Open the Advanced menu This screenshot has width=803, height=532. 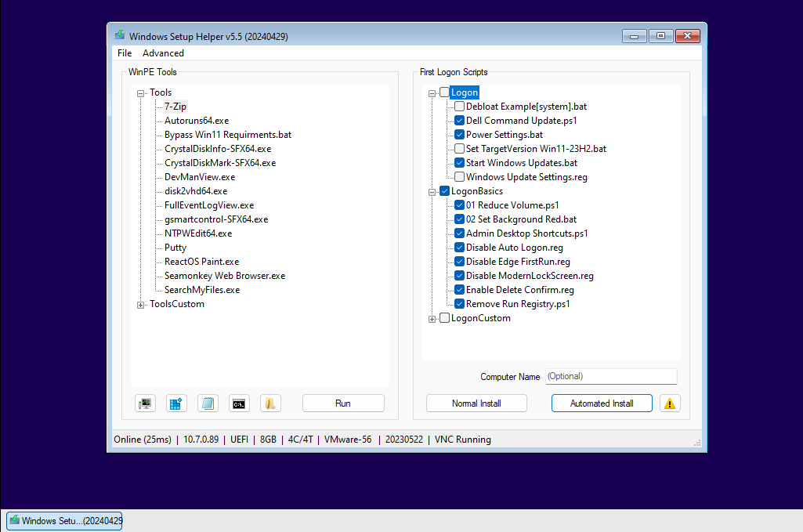point(163,53)
